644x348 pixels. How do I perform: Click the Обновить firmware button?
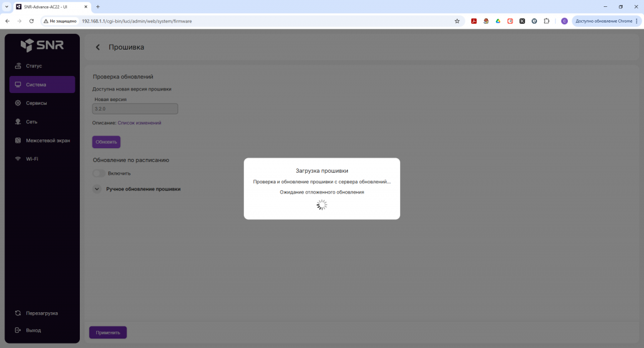(x=106, y=142)
